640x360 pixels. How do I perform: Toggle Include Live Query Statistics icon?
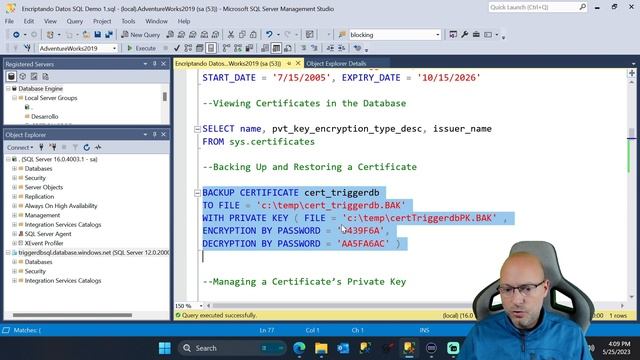point(238,48)
